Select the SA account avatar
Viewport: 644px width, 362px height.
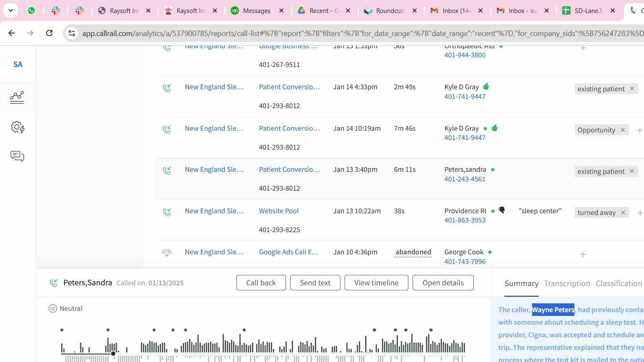(18, 65)
